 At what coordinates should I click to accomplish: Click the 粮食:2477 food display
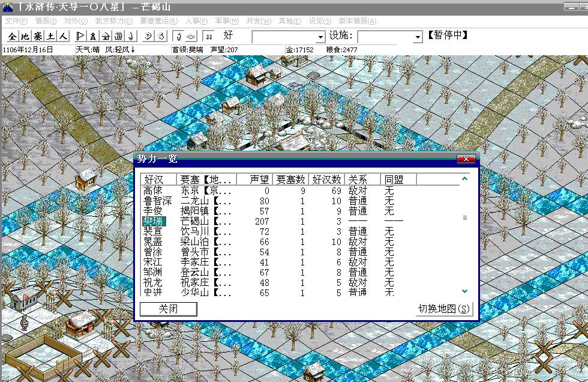coord(341,49)
